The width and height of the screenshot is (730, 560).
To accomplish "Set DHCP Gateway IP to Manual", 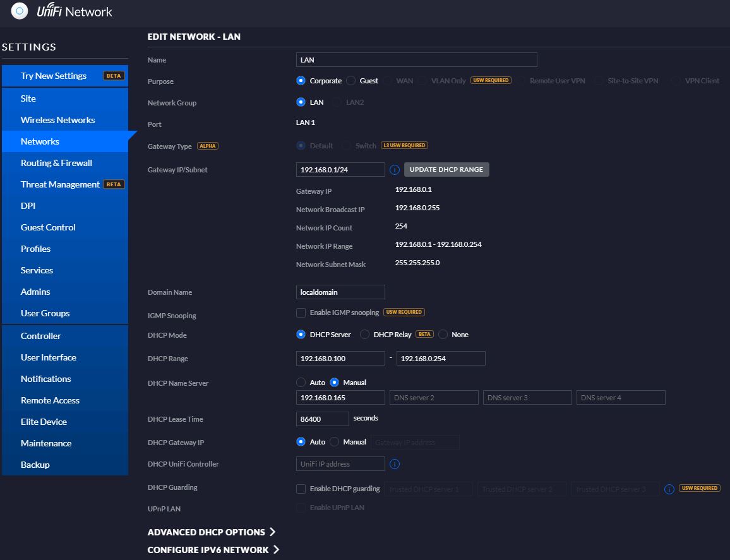I will [x=334, y=442].
